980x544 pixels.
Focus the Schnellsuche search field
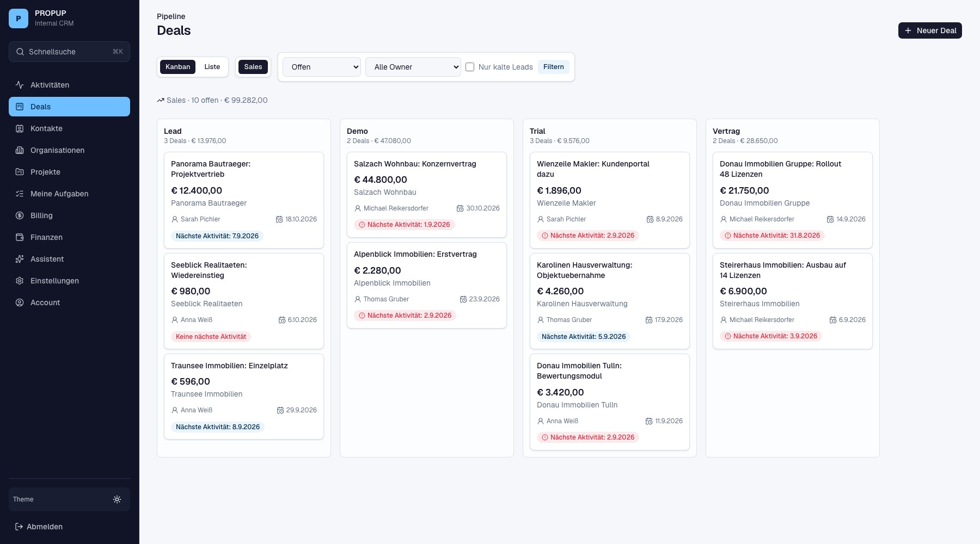69,52
